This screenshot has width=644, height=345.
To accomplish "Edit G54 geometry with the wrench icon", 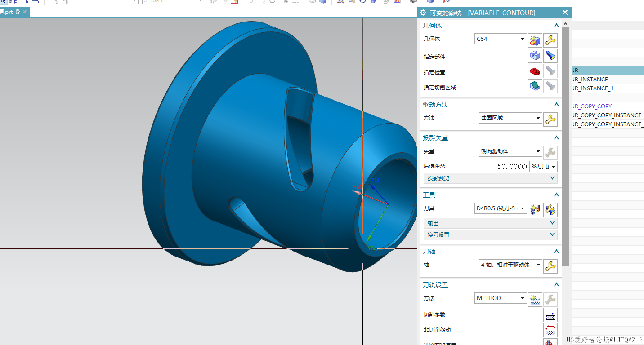I will click(x=550, y=40).
